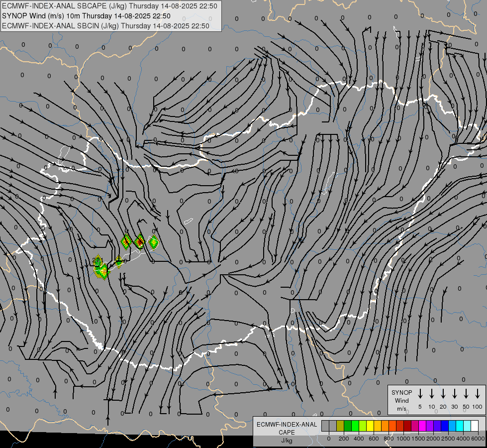The height and width of the screenshot is (448, 487).
Task: Pick the olive swatch in CAPE color scale
Action: click(340, 426)
